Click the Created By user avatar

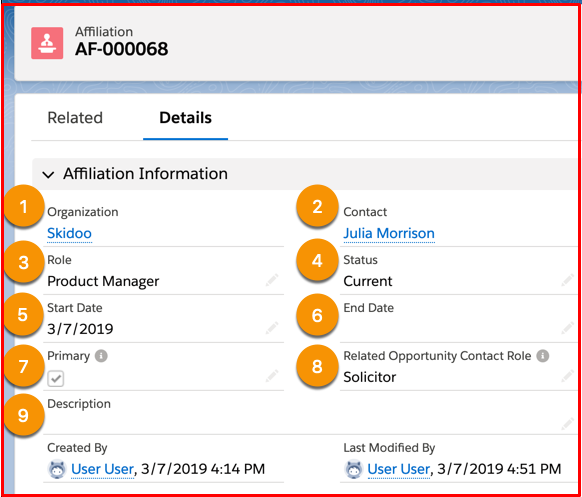click(x=57, y=469)
